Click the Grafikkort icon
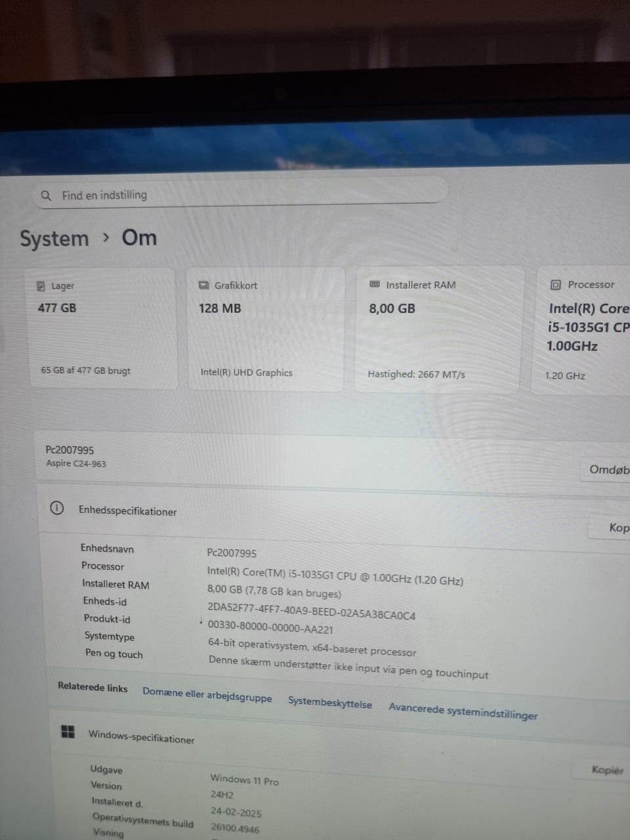 (203, 285)
